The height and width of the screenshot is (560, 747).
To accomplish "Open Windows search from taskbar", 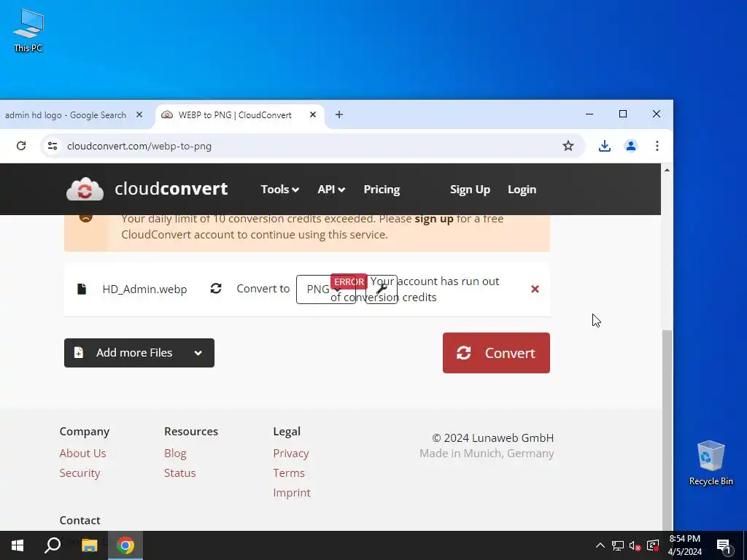I will coord(53,545).
